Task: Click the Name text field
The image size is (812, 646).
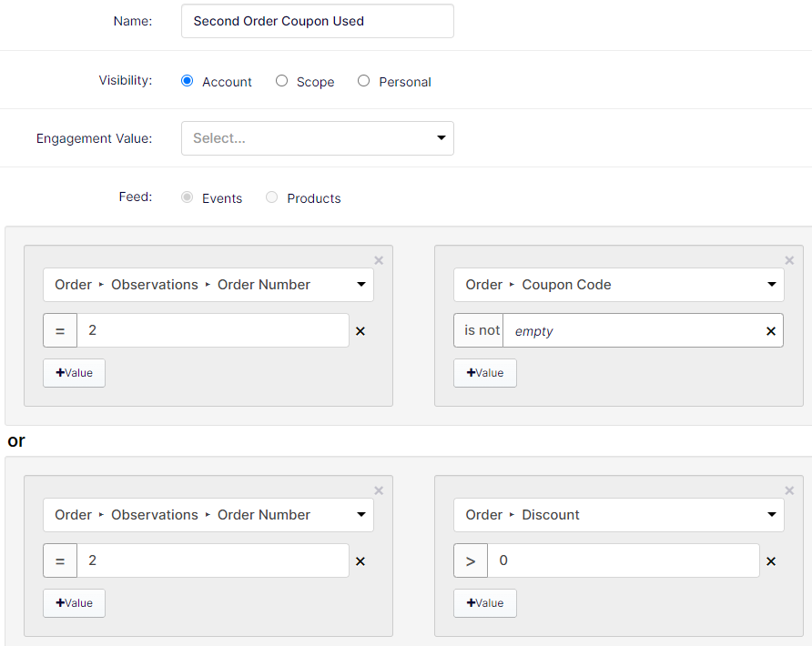Action: pyautogui.click(x=318, y=21)
